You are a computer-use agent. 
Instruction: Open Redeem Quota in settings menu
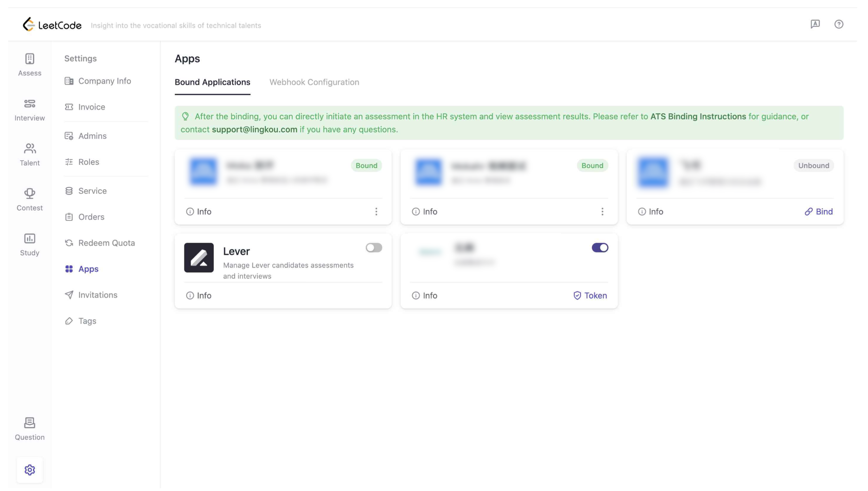[106, 243]
